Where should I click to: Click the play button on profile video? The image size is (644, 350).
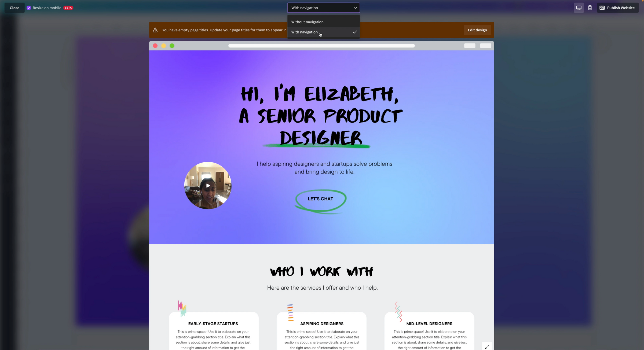click(207, 186)
